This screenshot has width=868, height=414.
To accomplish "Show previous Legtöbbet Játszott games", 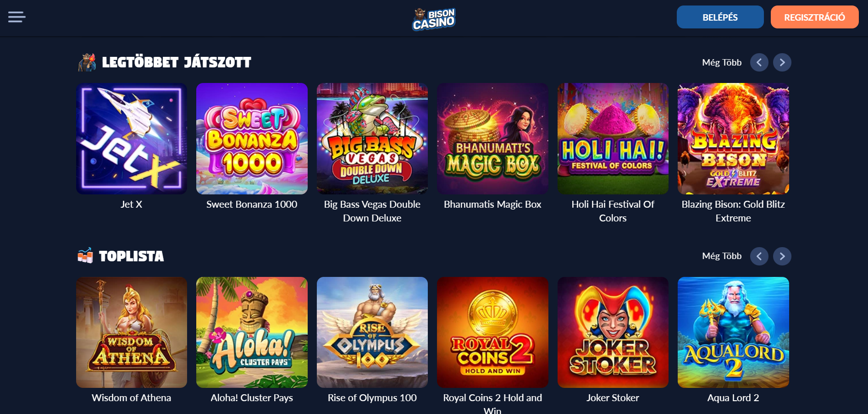I will (x=759, y=62).
